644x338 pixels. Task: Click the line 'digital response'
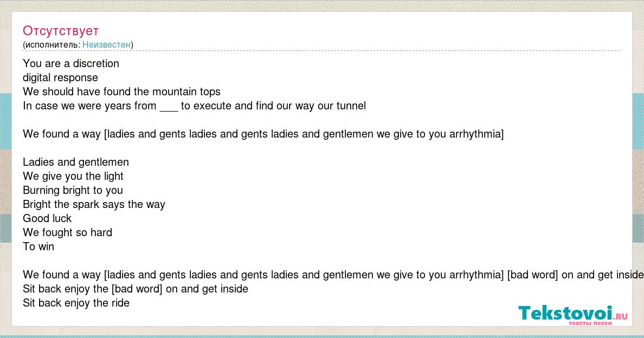[x=60, y=78]
